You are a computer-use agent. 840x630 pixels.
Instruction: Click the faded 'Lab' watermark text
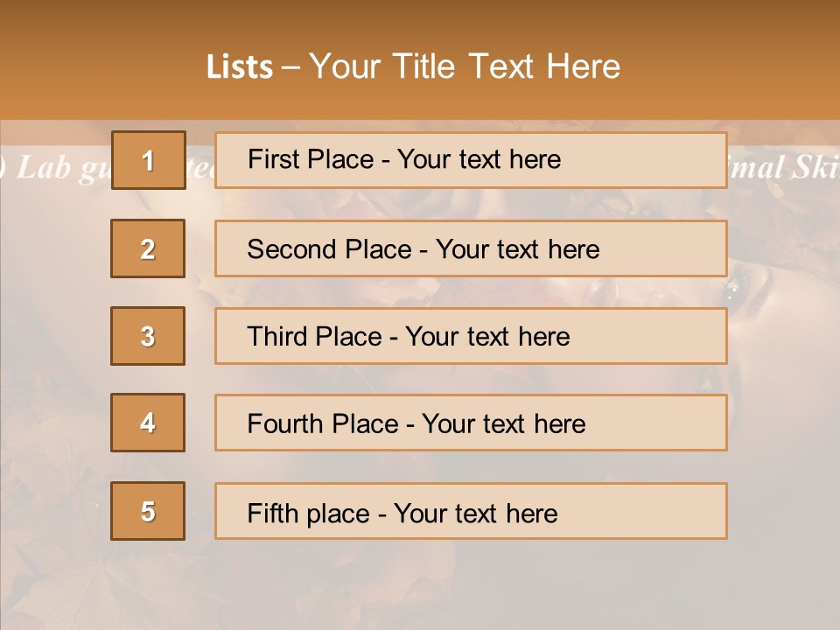[42, 168]
